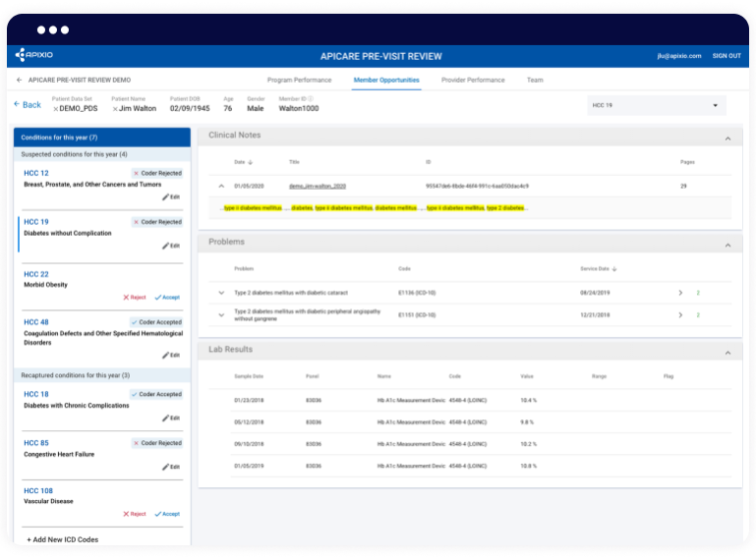Edit the HCC 12 condition
756x559 pixels.
point(171,196)
